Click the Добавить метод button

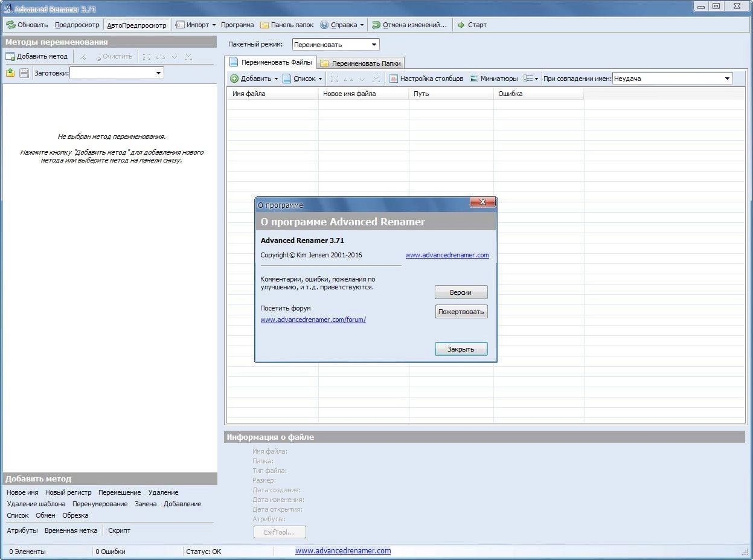(37, 56)
